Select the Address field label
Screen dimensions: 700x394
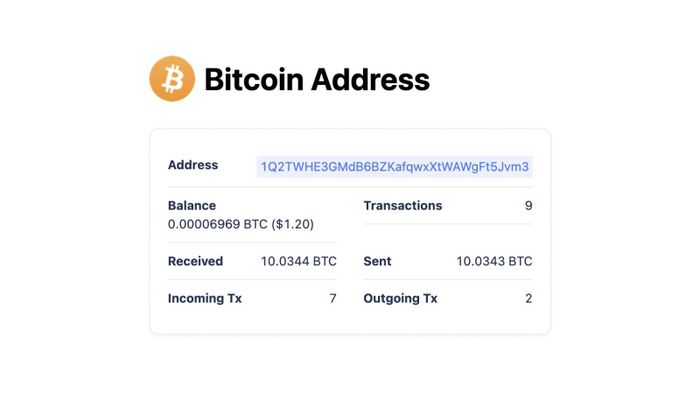click(193, 165)
